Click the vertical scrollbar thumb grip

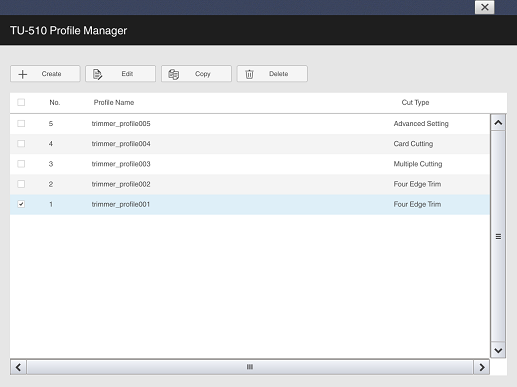coord(498,236)
